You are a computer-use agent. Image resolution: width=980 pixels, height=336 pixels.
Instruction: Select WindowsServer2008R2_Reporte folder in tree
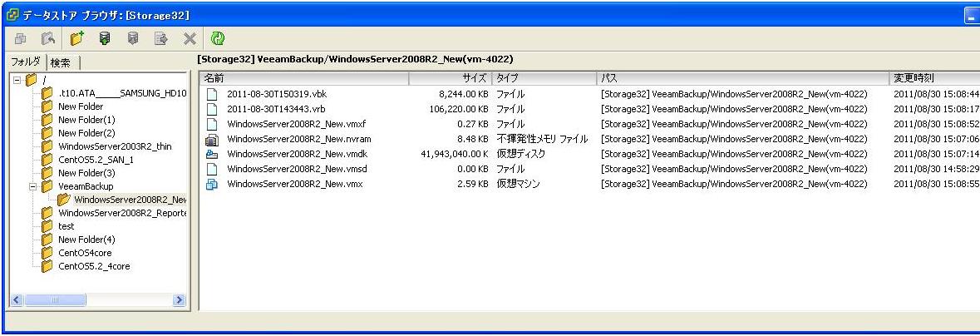click(122, 213)
